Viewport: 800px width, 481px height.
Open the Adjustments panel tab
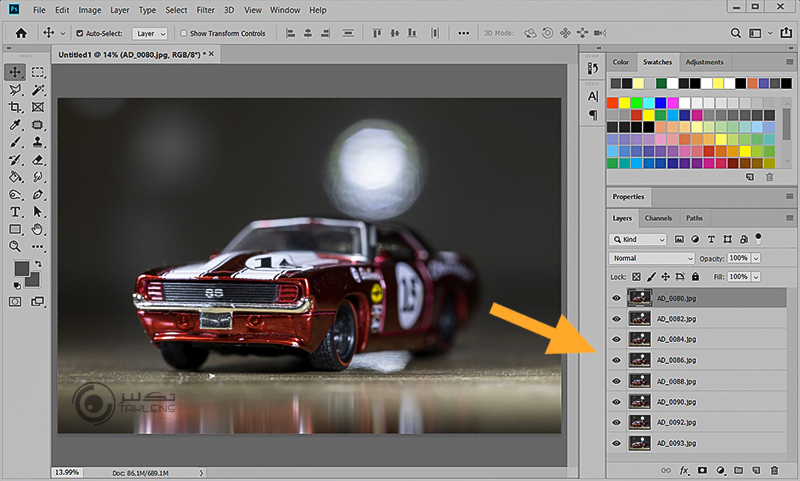(x=704, y=62)
